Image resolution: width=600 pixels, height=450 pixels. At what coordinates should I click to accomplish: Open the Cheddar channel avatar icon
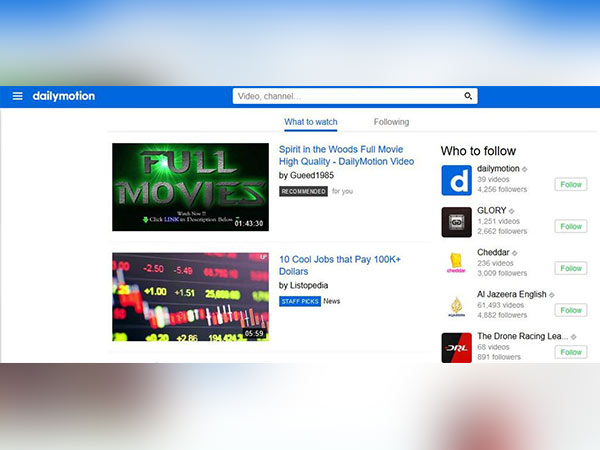(456, 264)
